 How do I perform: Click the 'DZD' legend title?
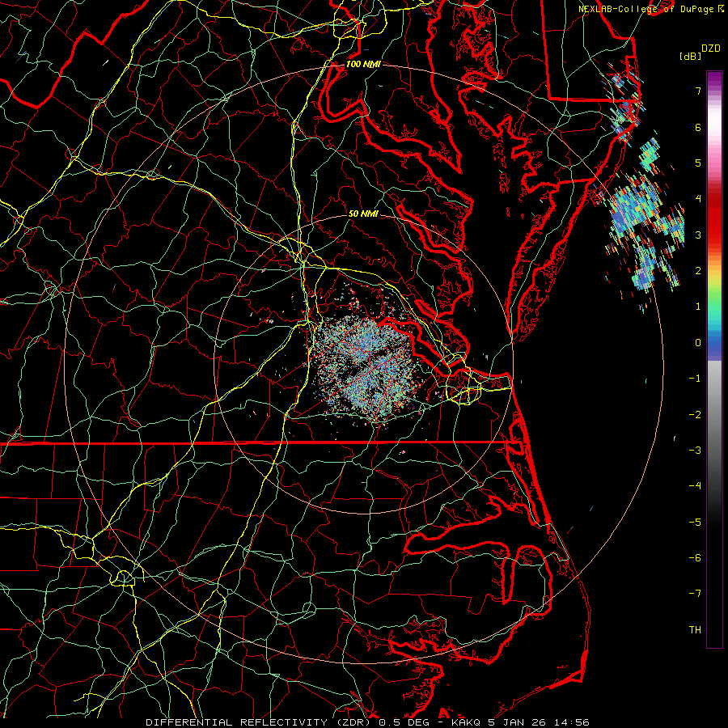tap(711, 49)
